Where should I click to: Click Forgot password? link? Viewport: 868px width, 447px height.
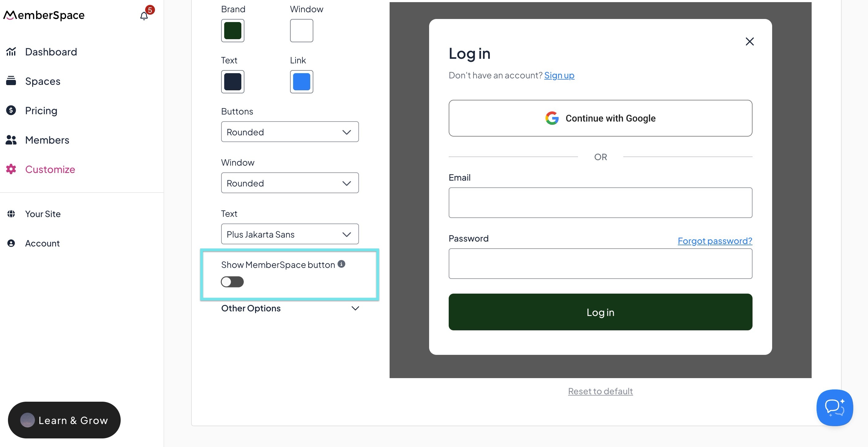click(715, 241)
